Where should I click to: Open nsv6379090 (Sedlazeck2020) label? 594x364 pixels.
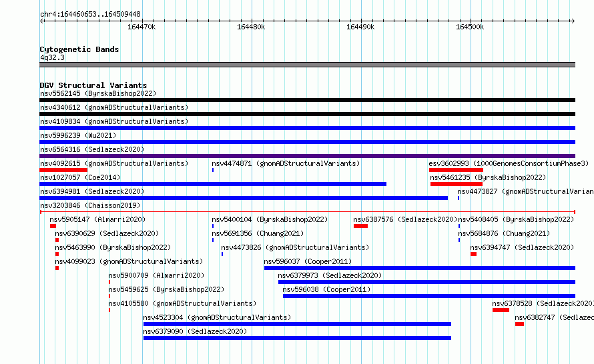point(195,331)
